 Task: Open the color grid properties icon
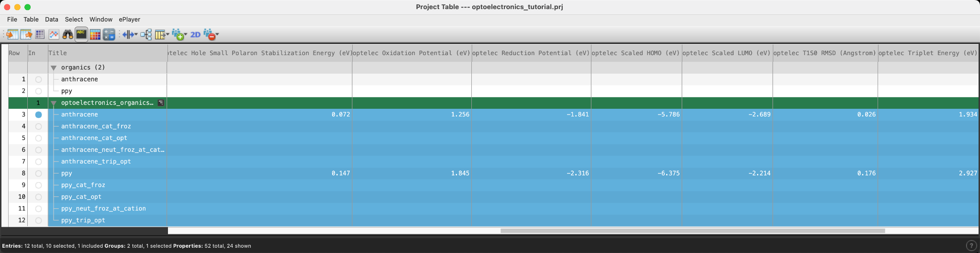pos(95,34)
